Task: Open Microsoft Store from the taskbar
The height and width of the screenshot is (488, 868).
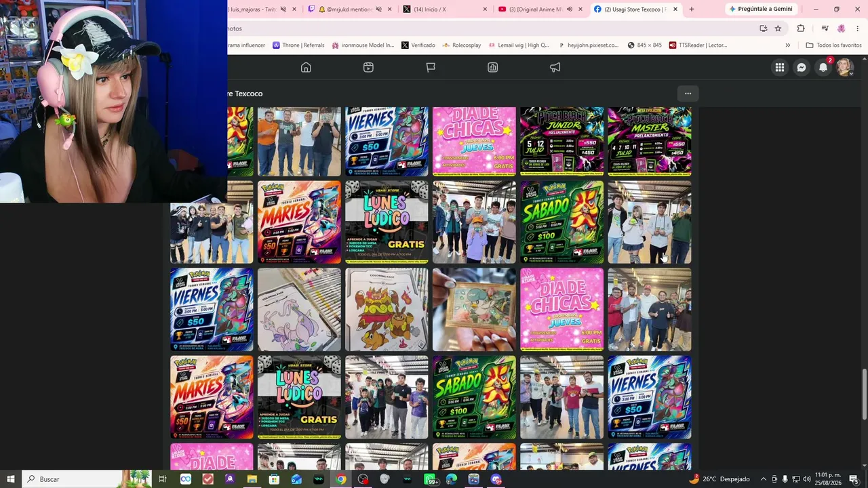Action: tap(274, 479)
